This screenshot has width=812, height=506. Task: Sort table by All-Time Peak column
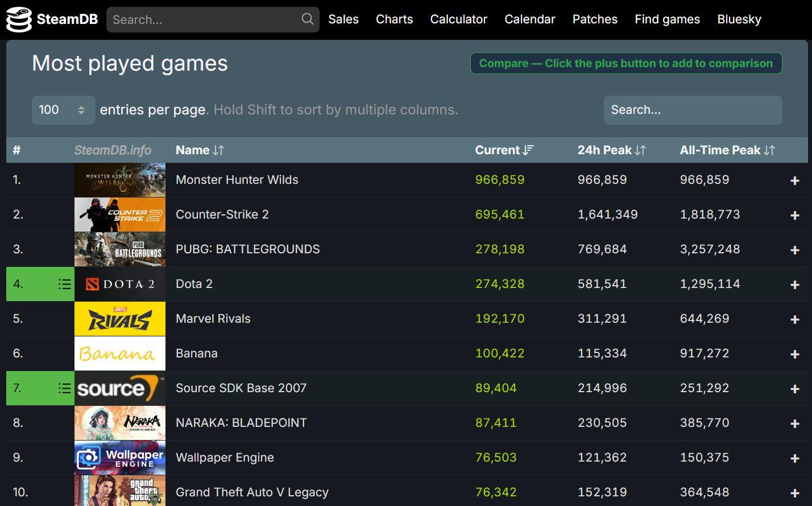[x=727, y=150]
